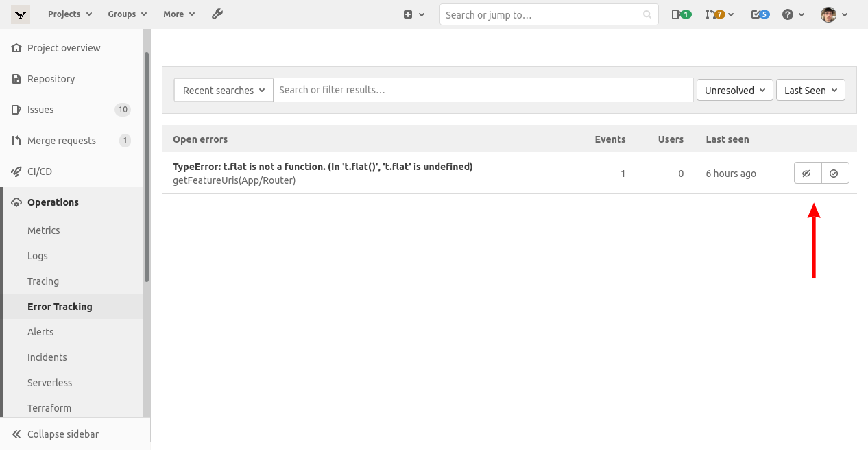
Task: Select the CI/CD sidebar icon
Action: click(x=16, y=171)
